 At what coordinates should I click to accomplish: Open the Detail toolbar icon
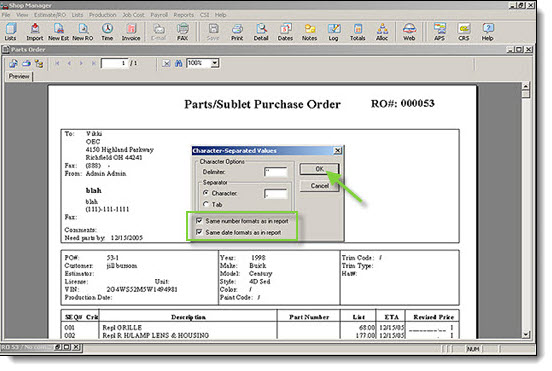tap(261, 32)
